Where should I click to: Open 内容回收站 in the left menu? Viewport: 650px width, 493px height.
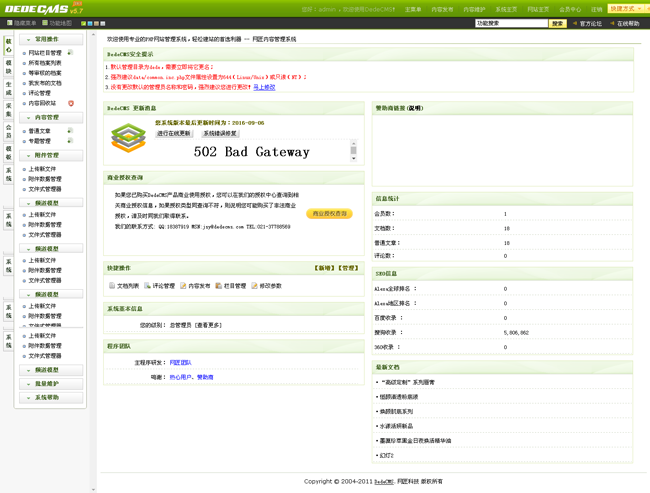(x=42, y=103)
